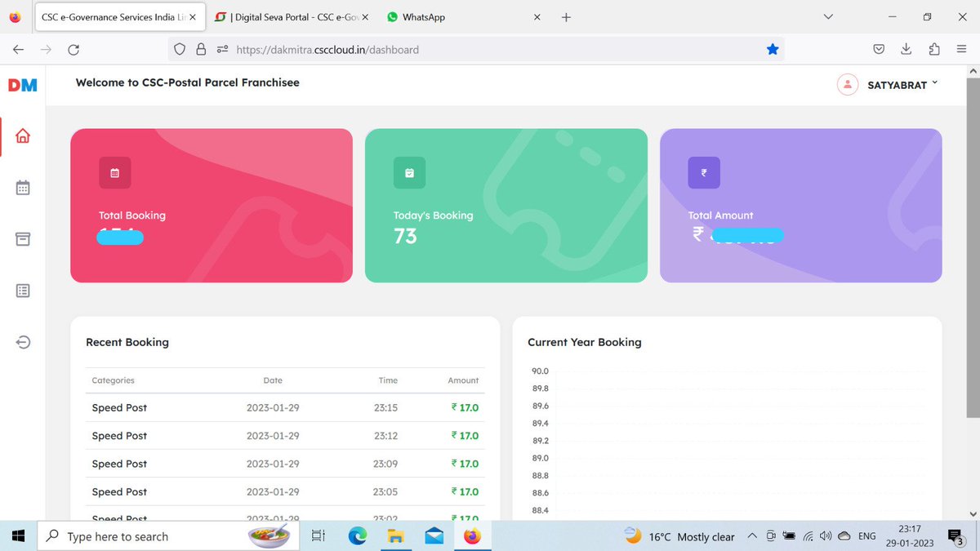Click the Wi-Fi network tray icon

click(x=808, y=536)
